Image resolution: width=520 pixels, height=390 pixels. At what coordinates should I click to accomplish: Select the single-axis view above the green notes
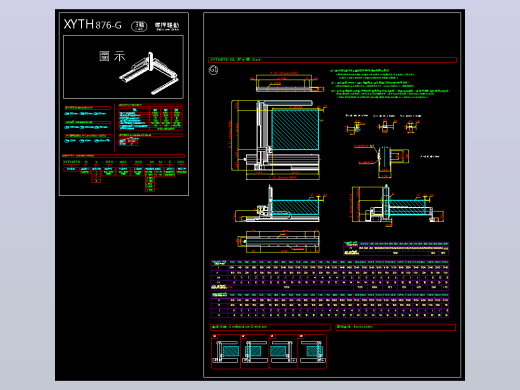pyautogui.click(x=287, y=82)
